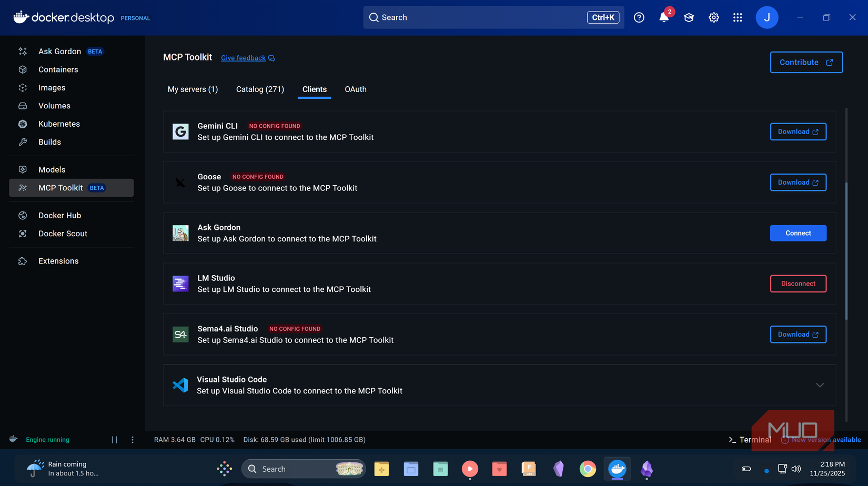Switch to Catalog (271) tab

pyautogui.click(x=260, y=89)
